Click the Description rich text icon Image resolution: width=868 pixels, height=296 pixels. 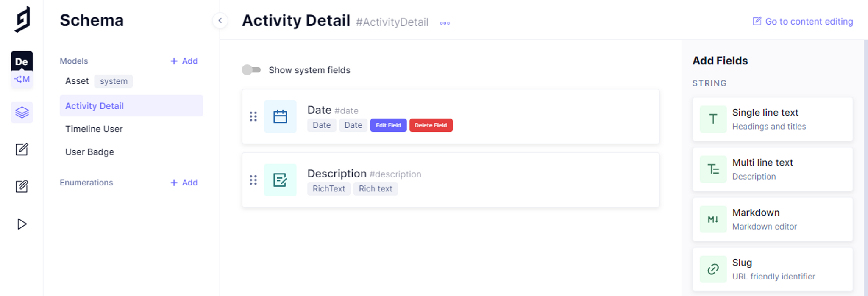pyautogui.click(x=280, y=180)
